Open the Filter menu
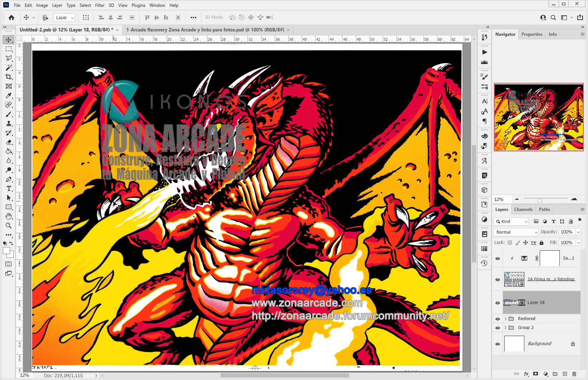This screenshot has height=380, width=588. click(100, 5)
